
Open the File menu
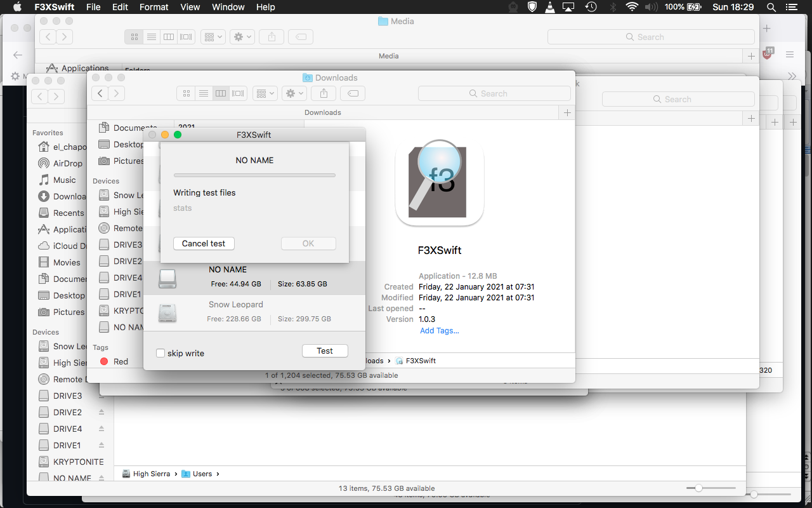(93, 7)
